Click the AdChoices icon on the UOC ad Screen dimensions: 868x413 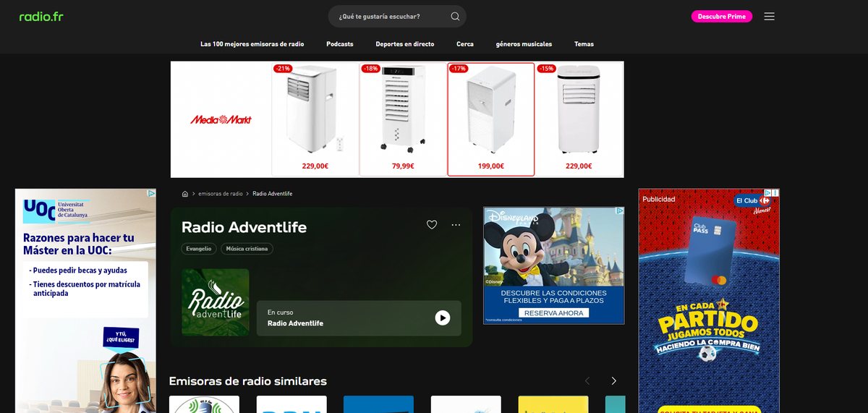151,193
